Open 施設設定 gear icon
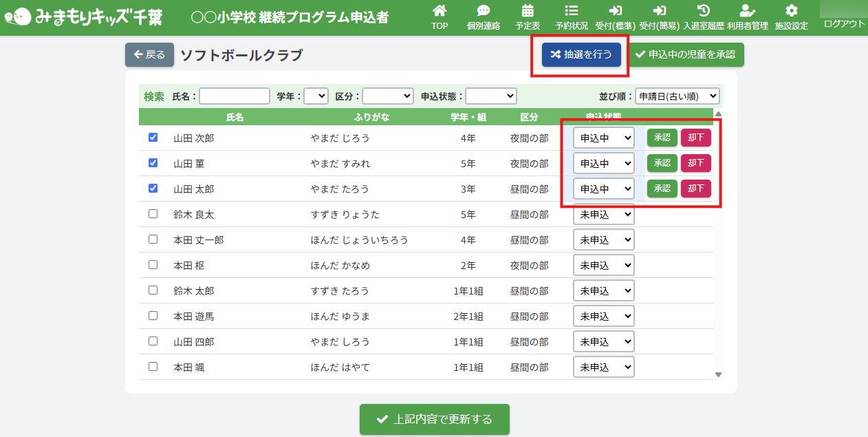The width and height of the screenshot is (868, 437). click(791, 11)
